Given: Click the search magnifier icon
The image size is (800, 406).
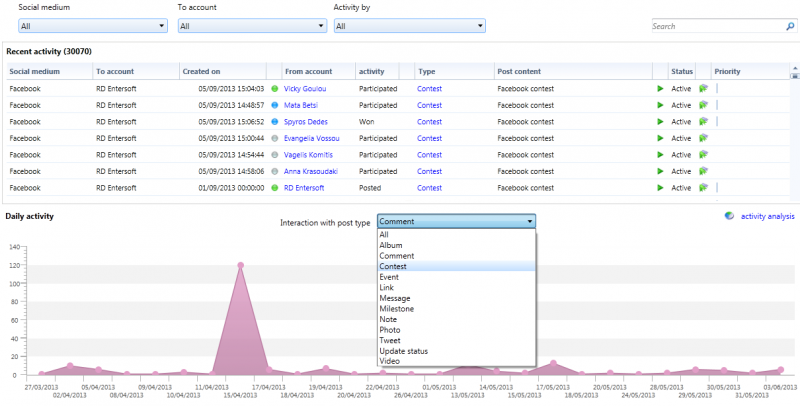Looking at the screenshot, I should coord(790,27).
